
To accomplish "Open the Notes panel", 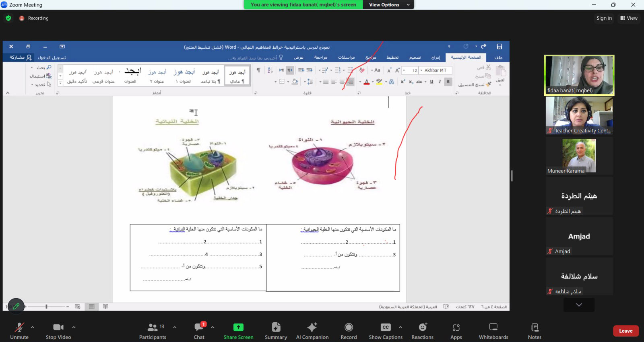I will pos(535,331).
